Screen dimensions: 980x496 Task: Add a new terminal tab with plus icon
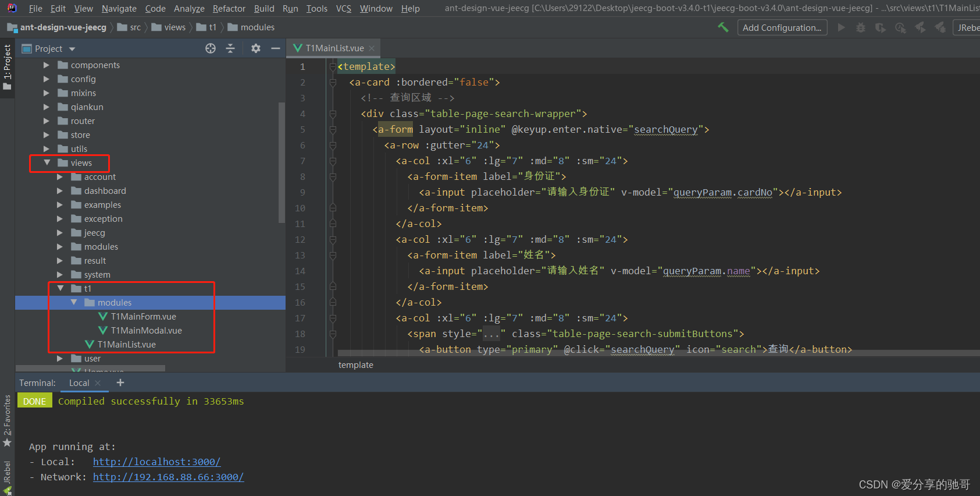pos(120,382)
